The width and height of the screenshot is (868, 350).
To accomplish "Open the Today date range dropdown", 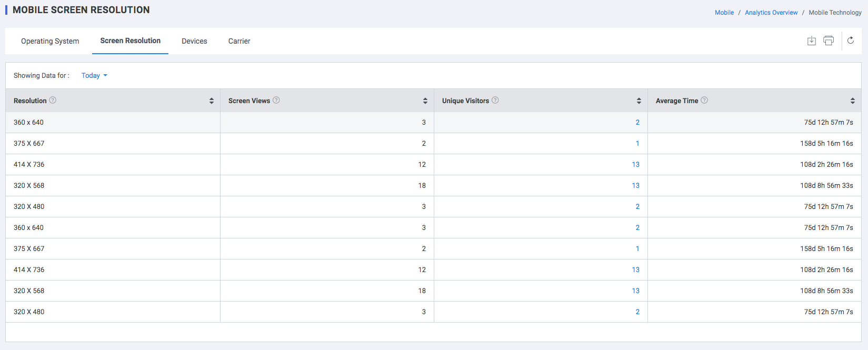I will click(x=94, y=75).
